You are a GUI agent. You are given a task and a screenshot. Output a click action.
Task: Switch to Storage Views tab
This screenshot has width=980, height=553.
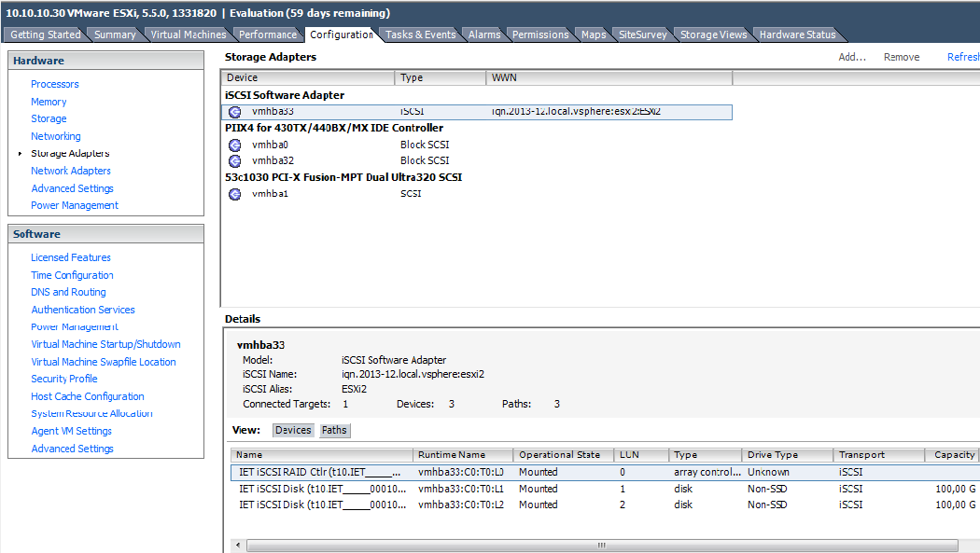pyautogui.click(x=713, y=35)
